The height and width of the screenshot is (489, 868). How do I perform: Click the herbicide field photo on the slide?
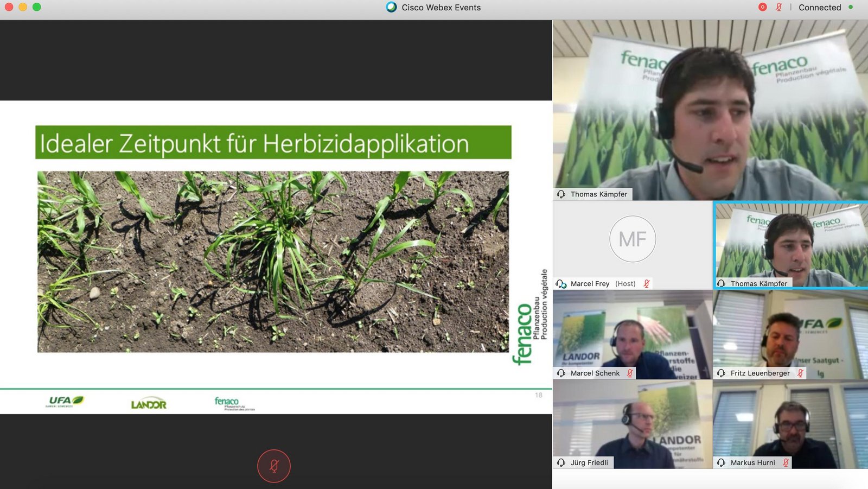coord(273,262)
